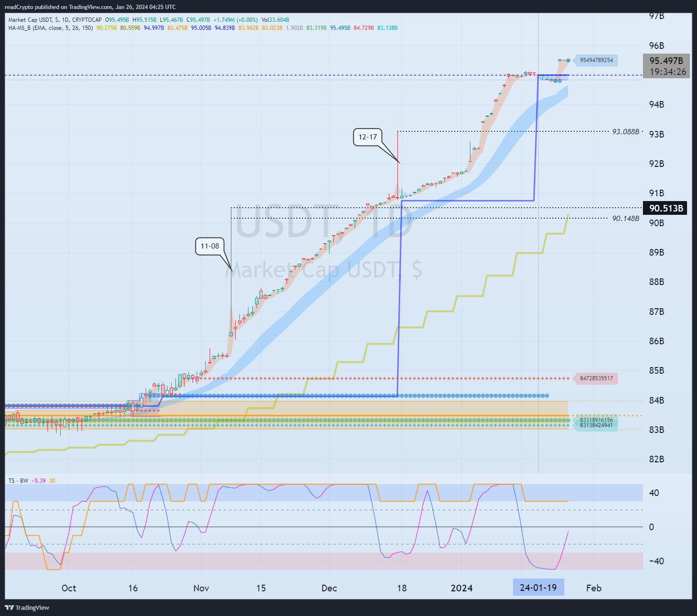
Task: Click the 90.275B yellow legend value
Action: [x=106, y=28]
